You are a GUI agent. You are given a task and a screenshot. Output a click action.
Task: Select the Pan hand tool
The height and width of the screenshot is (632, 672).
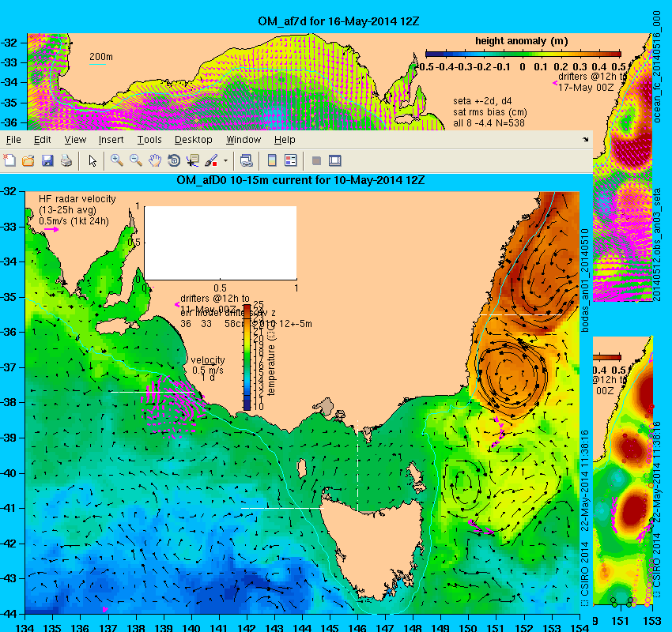coord(155,160)
